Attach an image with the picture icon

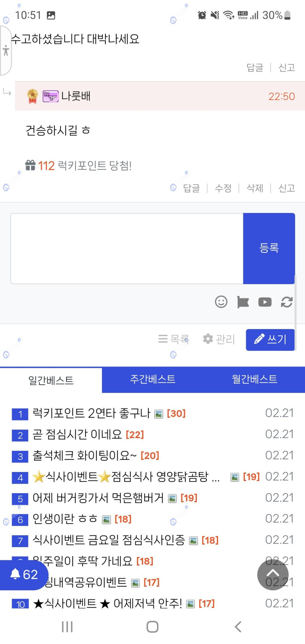243,302
